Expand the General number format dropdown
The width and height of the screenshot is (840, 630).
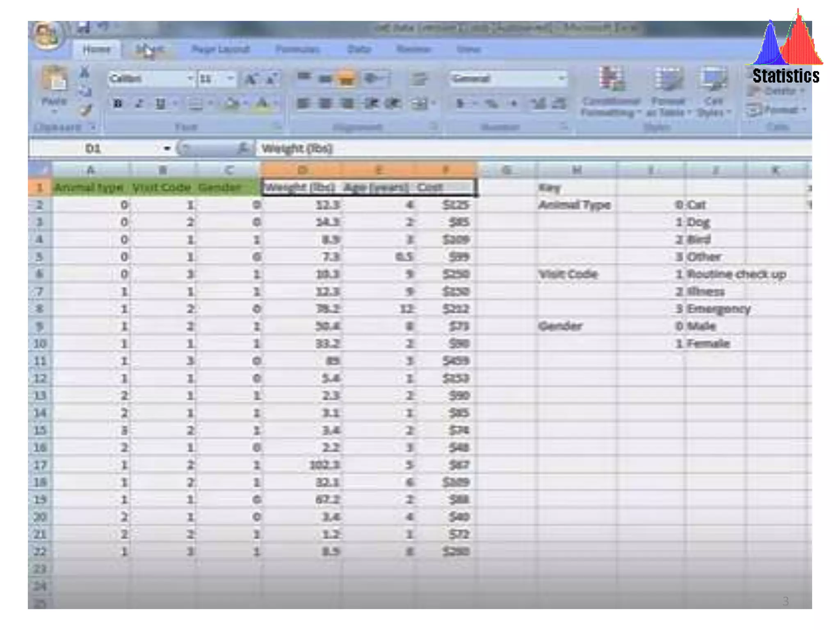tap(561, 78)
